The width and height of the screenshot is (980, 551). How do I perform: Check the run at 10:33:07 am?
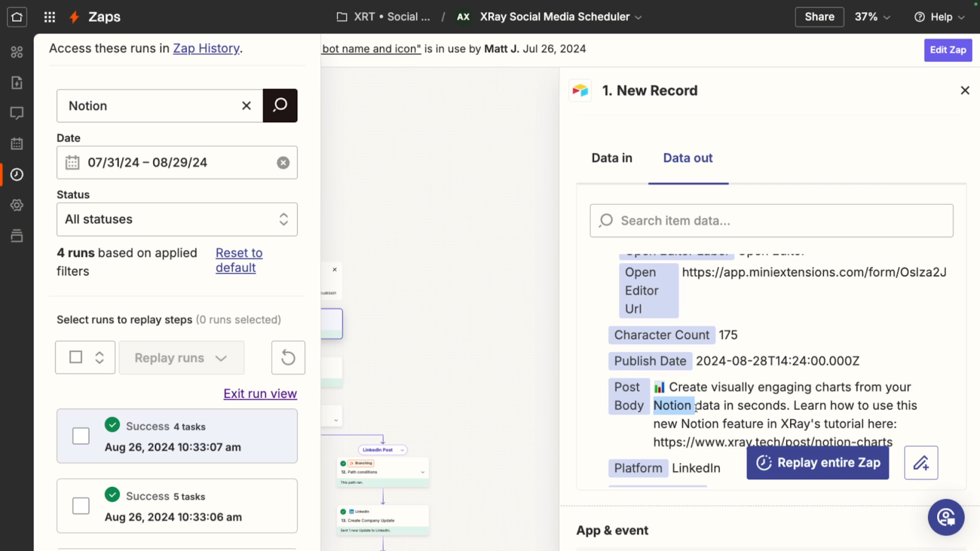click(x=81, y=436)
